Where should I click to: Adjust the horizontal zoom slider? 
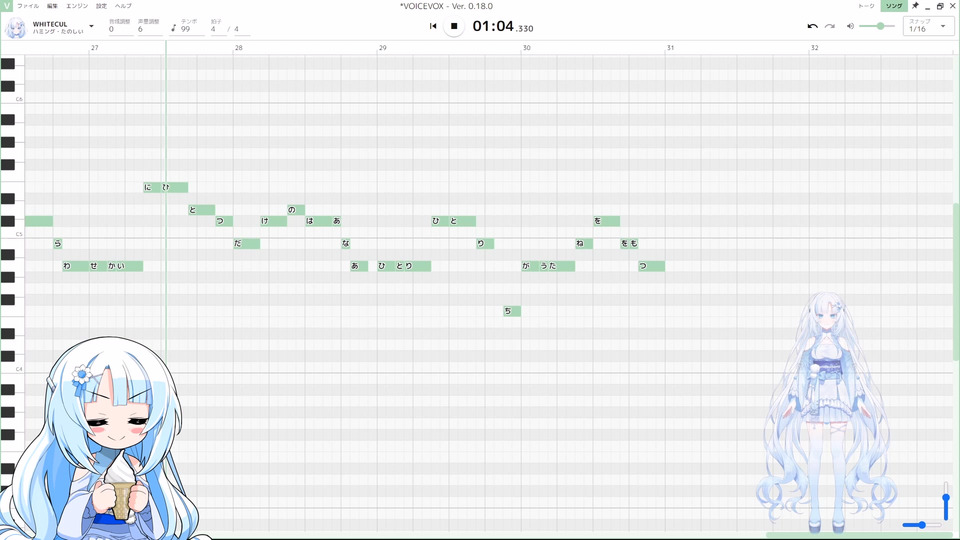[921, 525]
